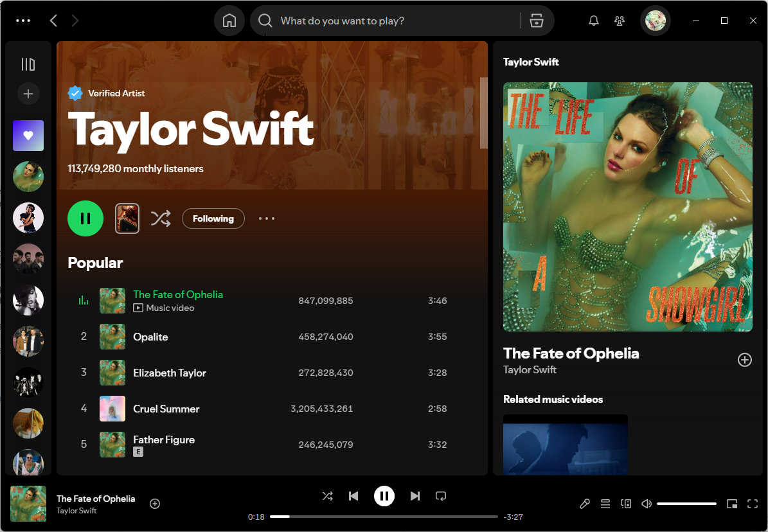Pause the current track
768x532 pixels.
[384, 495]
